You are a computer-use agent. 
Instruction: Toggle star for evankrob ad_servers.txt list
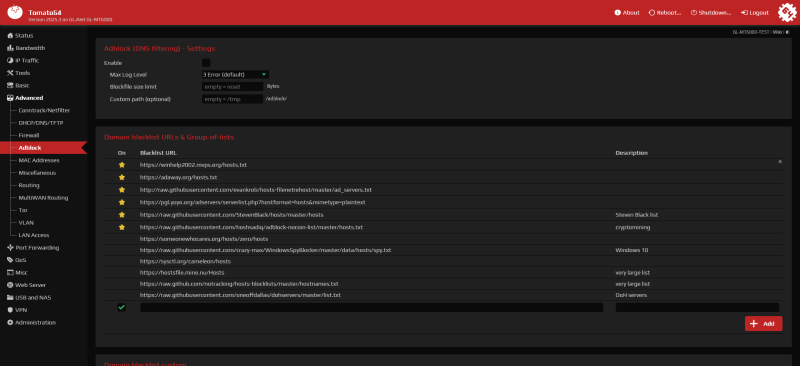121,190
